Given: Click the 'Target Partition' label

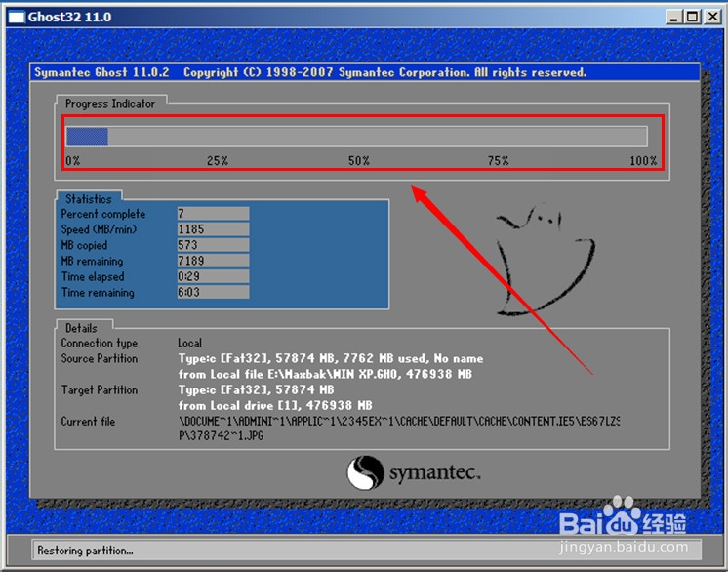Looking at the screenshot, I should coord(100,390).
